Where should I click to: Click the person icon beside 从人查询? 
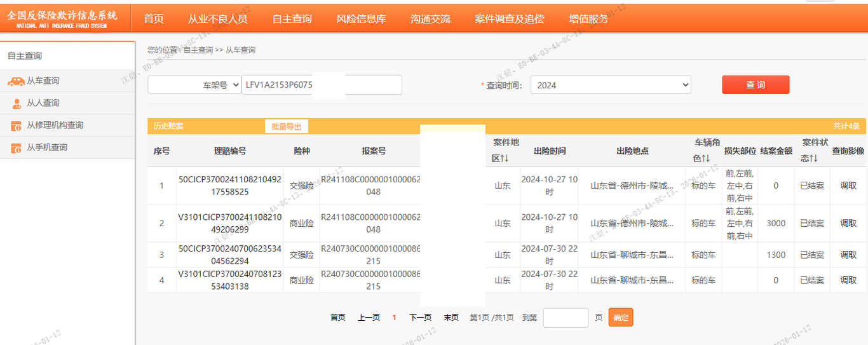(x=17, y=103)
